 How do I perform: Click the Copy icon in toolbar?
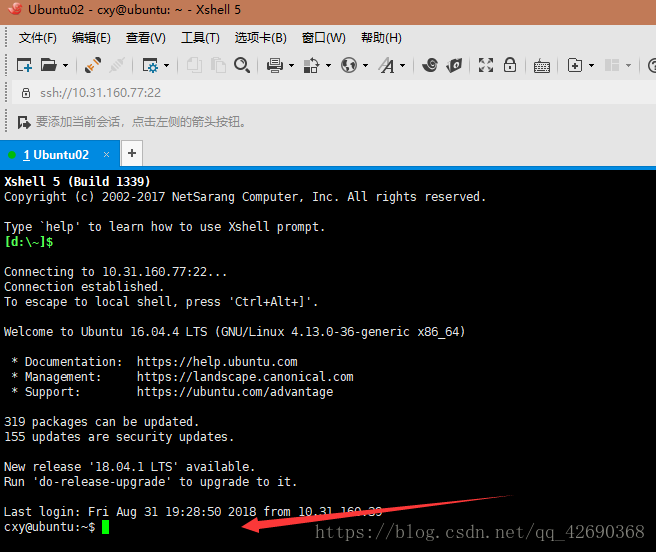click(194, 65)
